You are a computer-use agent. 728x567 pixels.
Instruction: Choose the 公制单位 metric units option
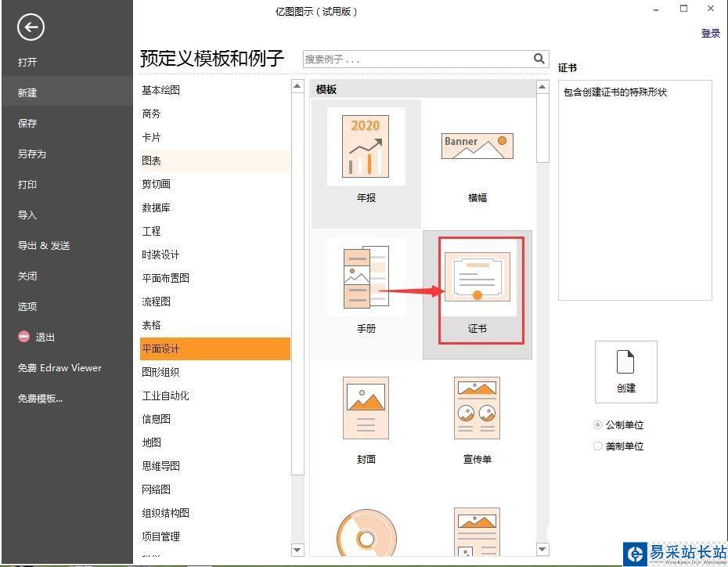click(618, 425)
